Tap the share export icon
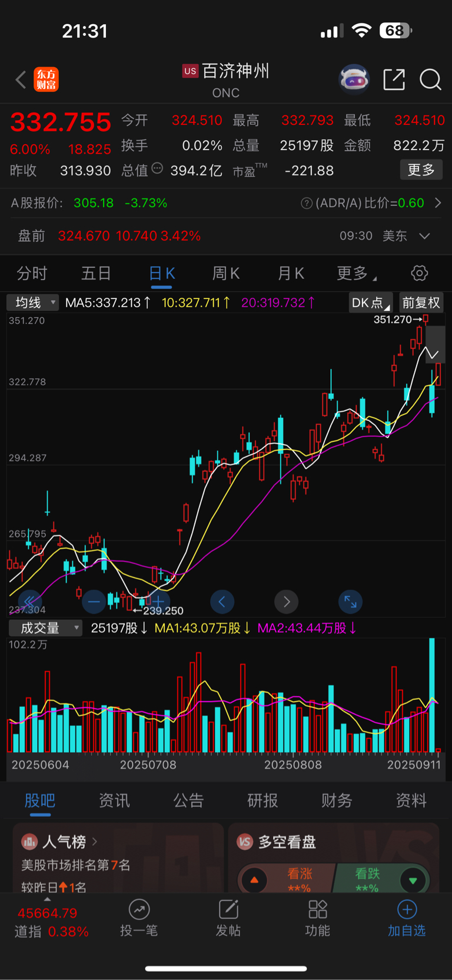This screenshot has height=980, width=452. click(x=394, y=79)
